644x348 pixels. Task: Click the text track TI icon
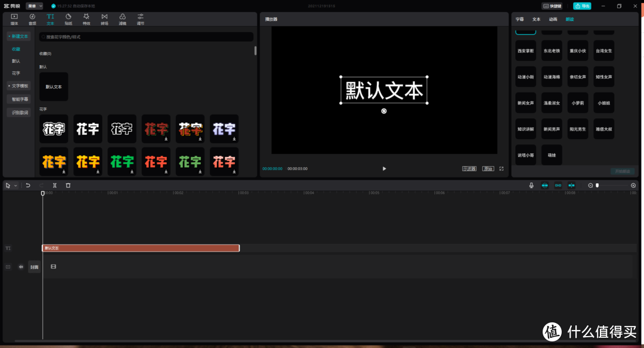click(8, 248)
